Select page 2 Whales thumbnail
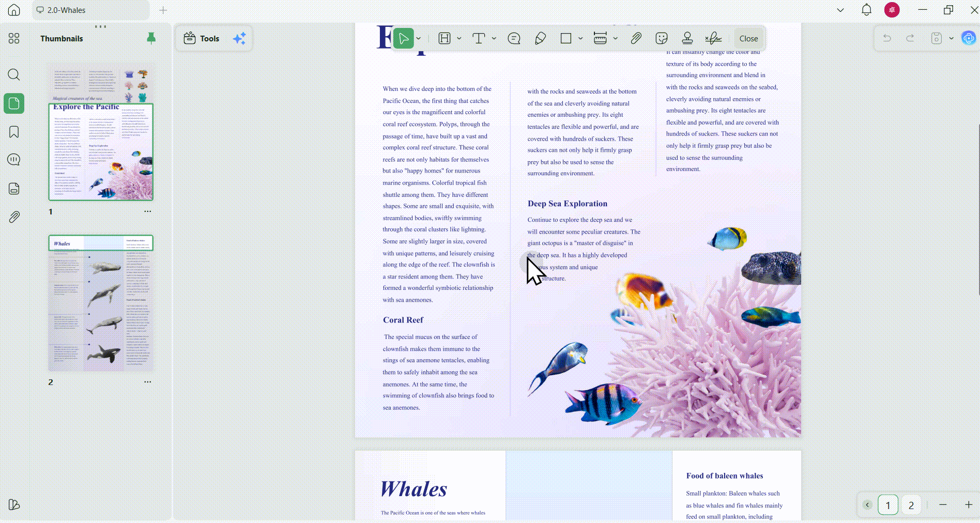The width and height of the screenshot is (980, 523). tap(101, 303)
